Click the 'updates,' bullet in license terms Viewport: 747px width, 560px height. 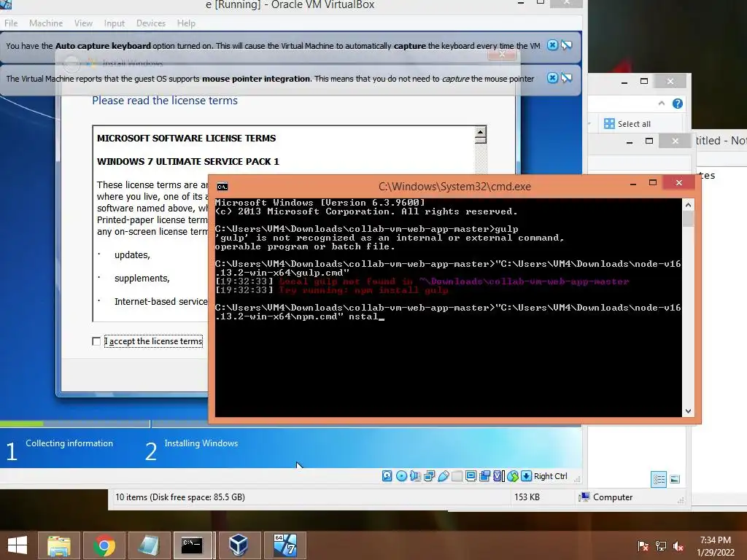click(132, 254)
